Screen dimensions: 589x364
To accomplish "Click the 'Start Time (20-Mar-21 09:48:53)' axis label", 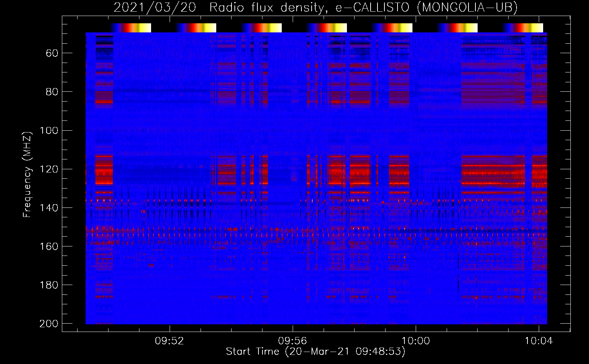I will click(x=316, y=352).
